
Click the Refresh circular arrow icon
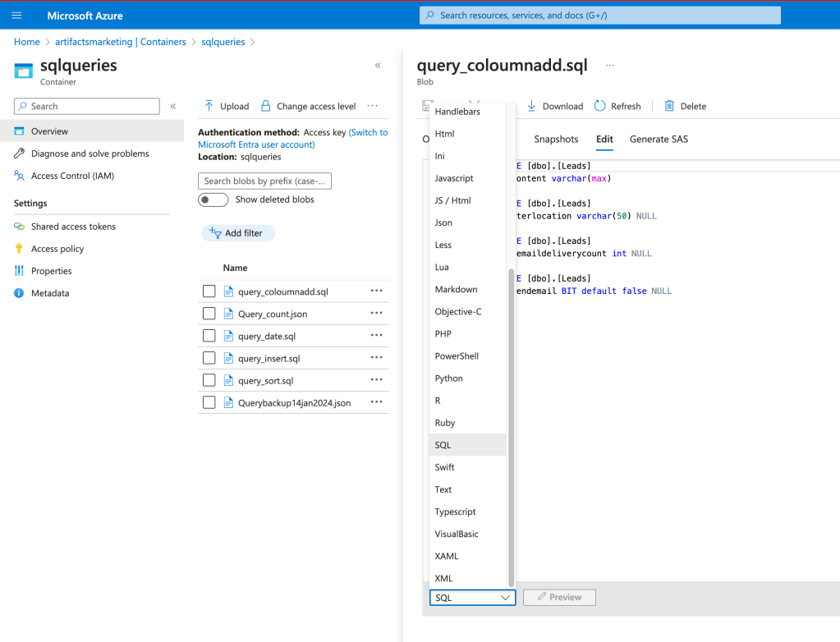600,106
